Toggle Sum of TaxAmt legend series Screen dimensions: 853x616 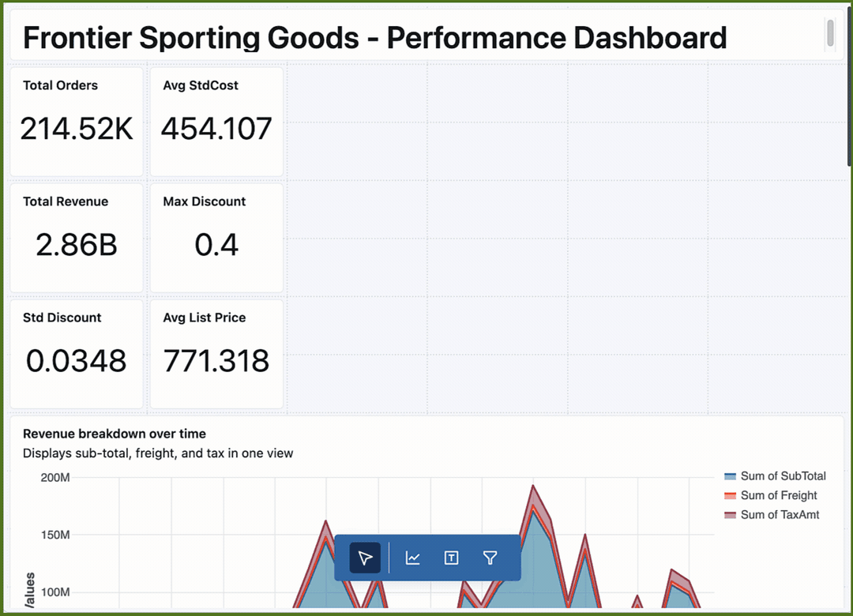coord(780,515)
